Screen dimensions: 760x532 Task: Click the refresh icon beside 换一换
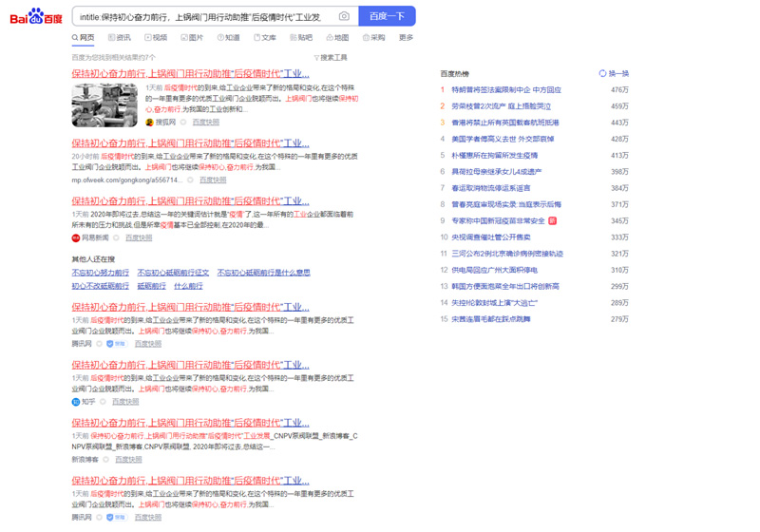point(602,73)
